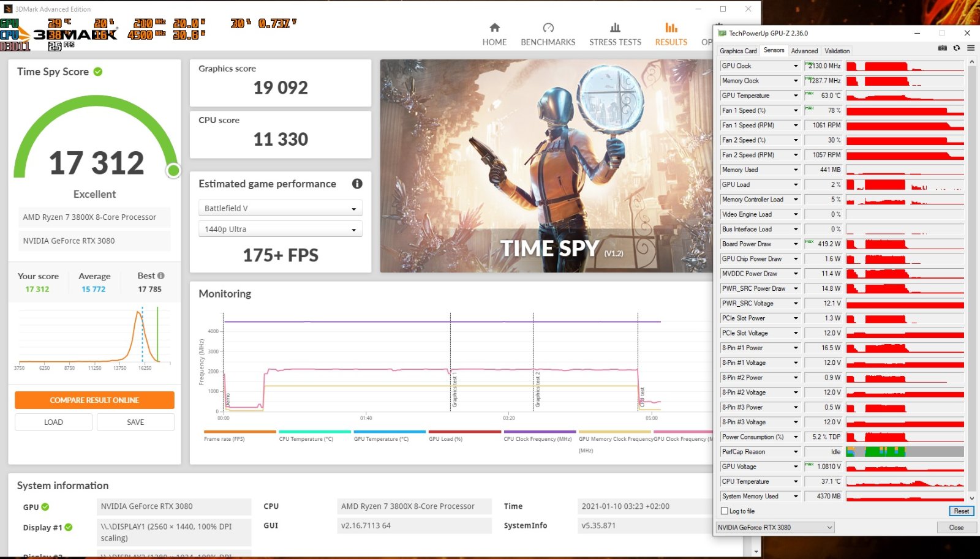Image resolution: width=980 pixels, height=559 pixels.
Task: Open GPU-Z hamburger menu icon
Action: pos(971,48)
